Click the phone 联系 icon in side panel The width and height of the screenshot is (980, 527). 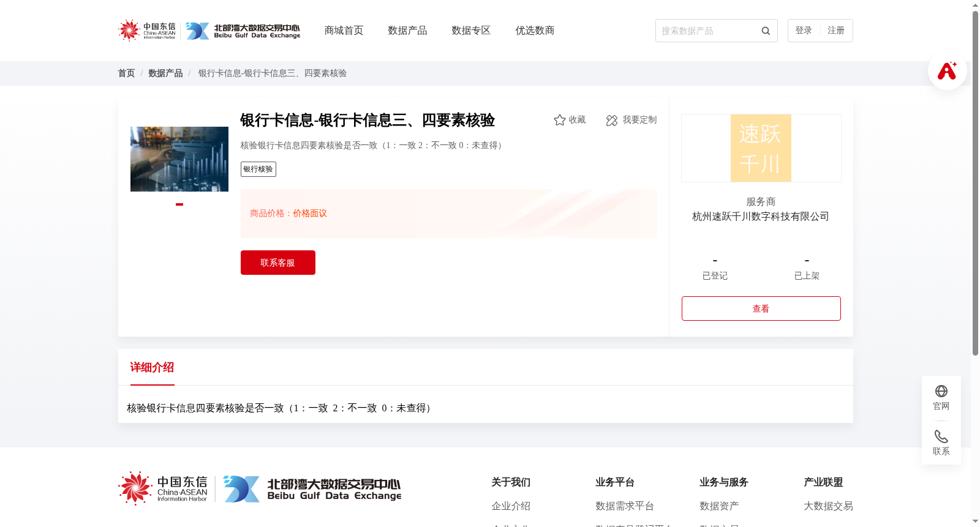[941, 436]
